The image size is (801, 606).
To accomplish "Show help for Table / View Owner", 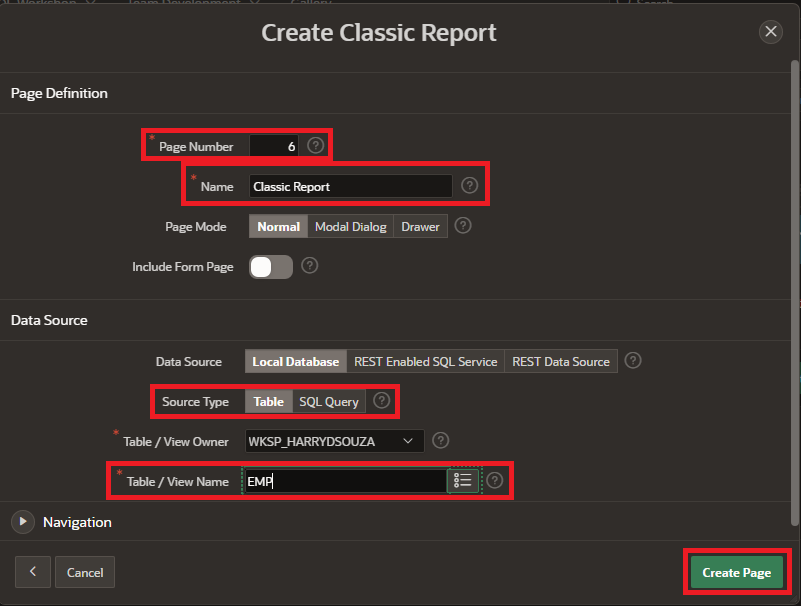I will (441, 441).
